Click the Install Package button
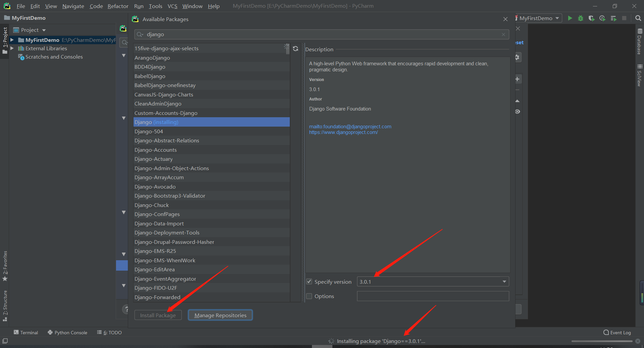This screenshot has width=644, height=348. coord(158,315)
